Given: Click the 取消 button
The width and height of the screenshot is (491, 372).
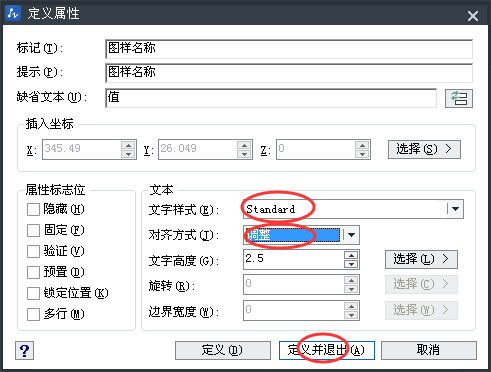Looking at the screenshot, I should click(x=429, y=350).
